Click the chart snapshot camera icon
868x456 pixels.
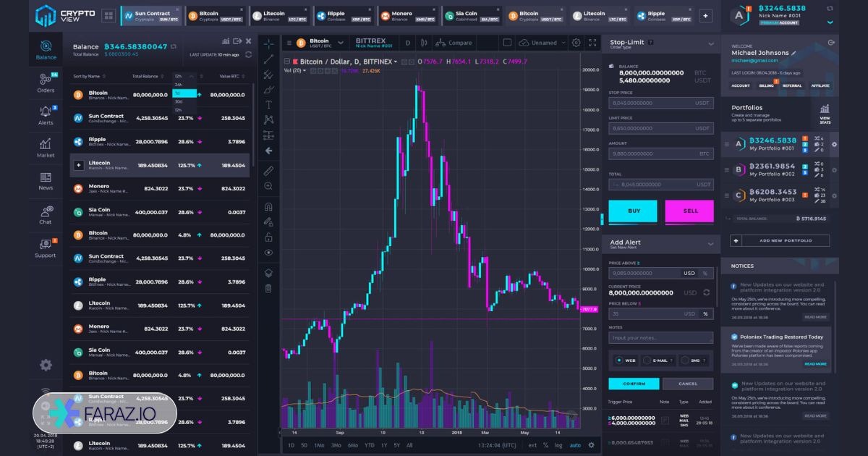tap(509, 42)
